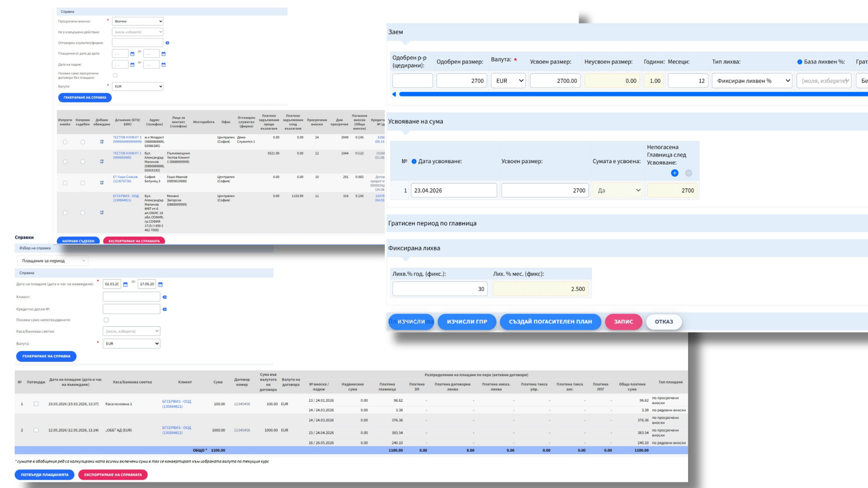Image resolution: width=868 pixels, height=488 pixels.
Task: Open the calendar for the 02.03 payment start date
Action: (x=125, y=284)
